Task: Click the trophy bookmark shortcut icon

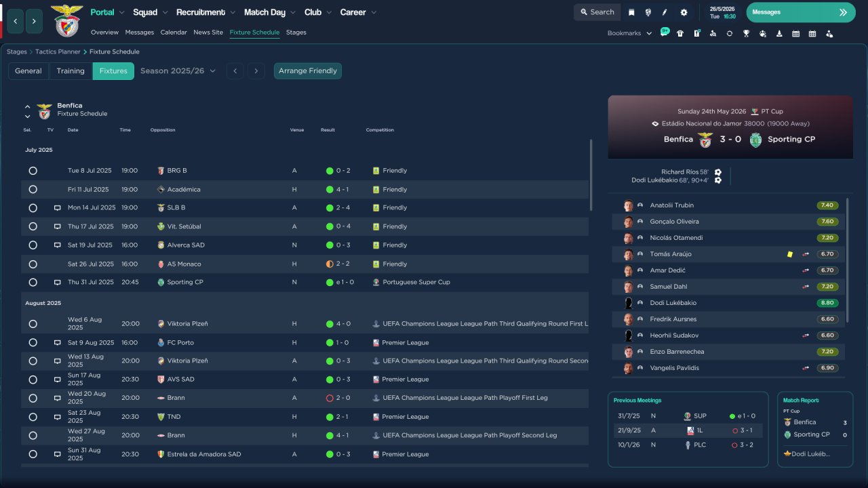Action: (746, 33)
